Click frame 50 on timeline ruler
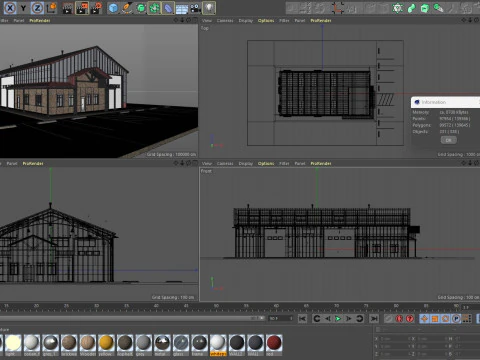Image resolution: width=480 pixels, height=360 pixels. click(216, 306)
